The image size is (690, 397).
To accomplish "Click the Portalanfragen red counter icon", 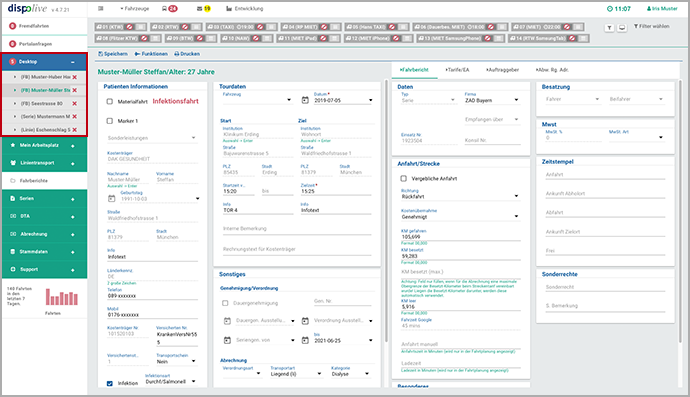I will click(12, 44).
